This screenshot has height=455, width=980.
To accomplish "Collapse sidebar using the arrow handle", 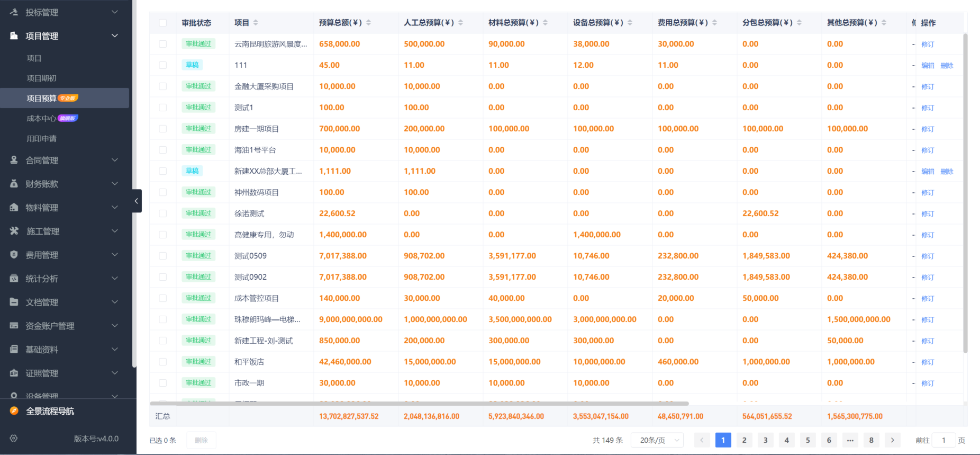I will (137, 201).
